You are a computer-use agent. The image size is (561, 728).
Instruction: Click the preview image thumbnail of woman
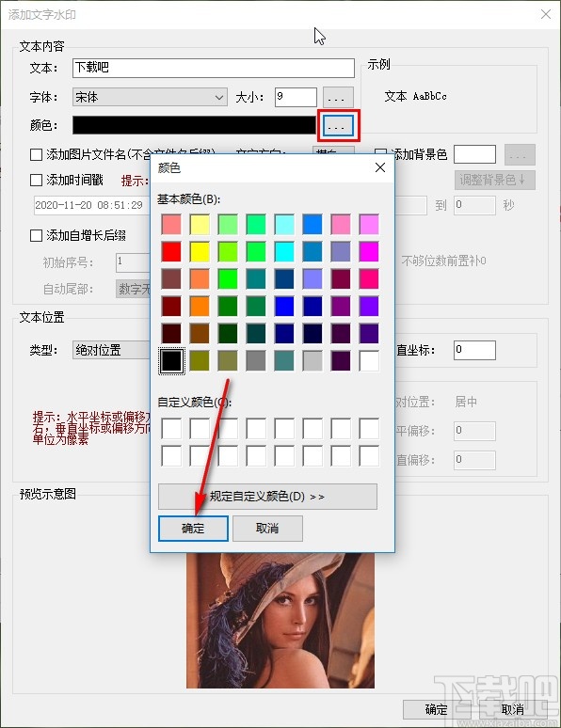[x=280, y=620]
